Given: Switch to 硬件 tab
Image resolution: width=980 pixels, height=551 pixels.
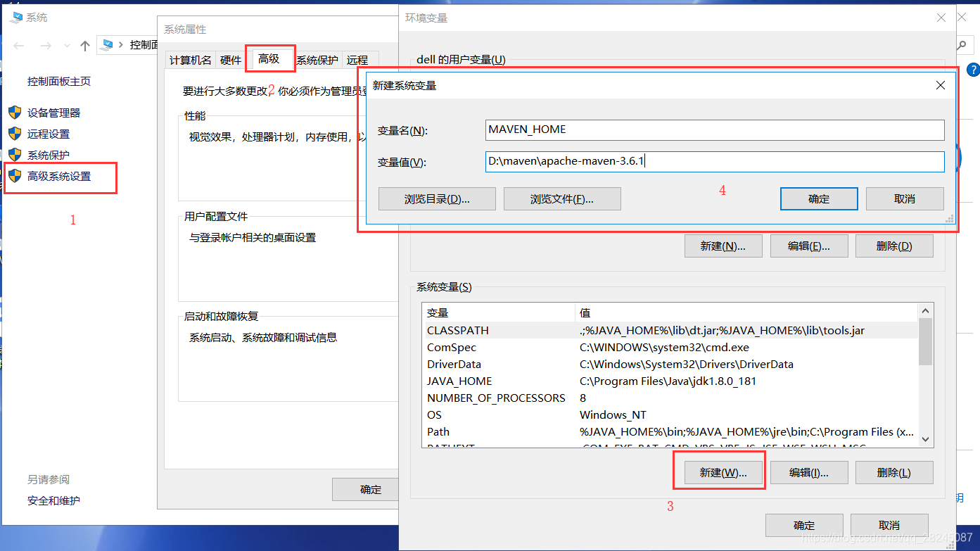Looking at the screenshot, I should point(231,61).
